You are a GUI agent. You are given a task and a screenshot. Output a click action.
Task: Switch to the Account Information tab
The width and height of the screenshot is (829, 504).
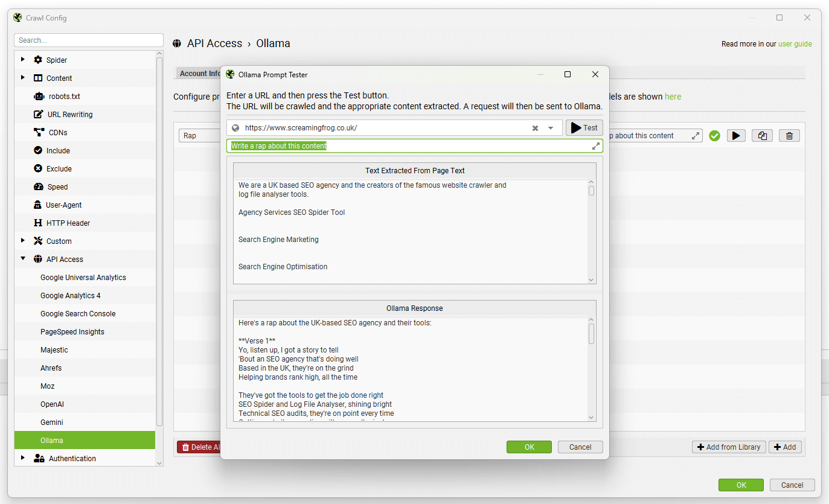199,74
